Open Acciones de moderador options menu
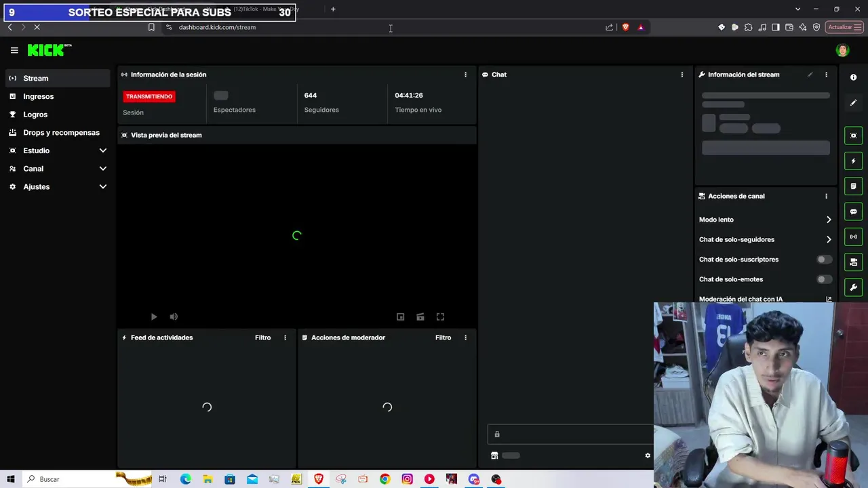 [465, 338]
